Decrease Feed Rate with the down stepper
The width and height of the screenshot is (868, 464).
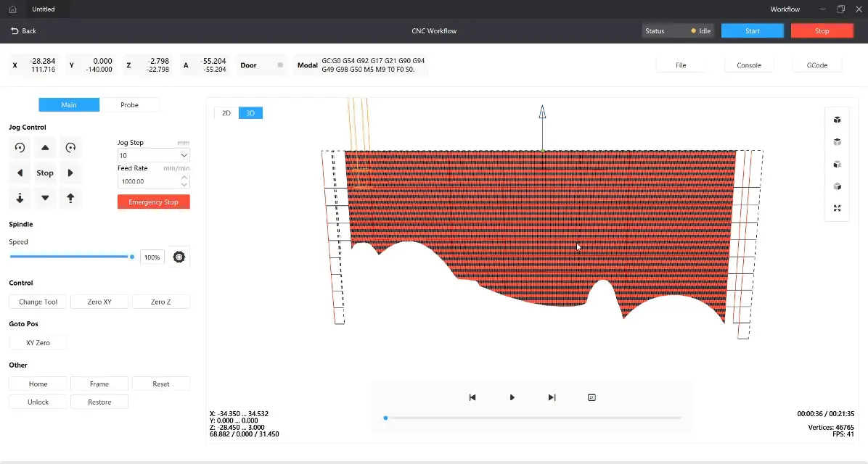[x=184, y=185]
